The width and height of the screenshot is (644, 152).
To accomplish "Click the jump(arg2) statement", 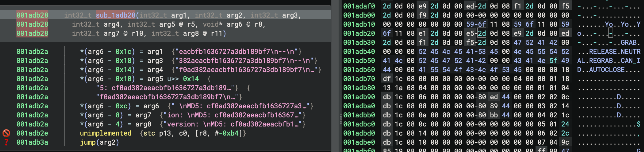I will point(99,142).
